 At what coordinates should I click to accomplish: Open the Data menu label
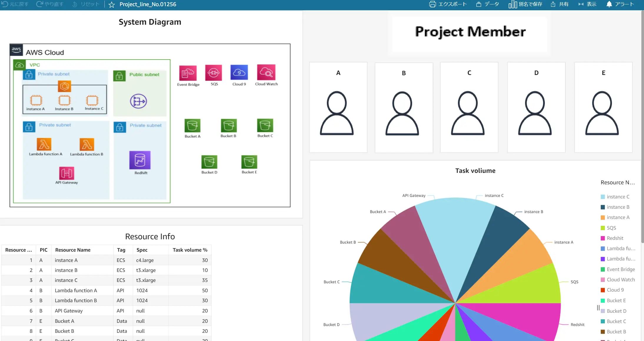click(x=492, y=4)
